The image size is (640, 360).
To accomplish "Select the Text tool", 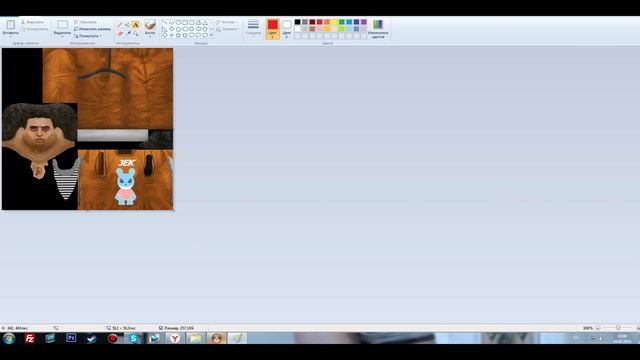I will (136, 24).
